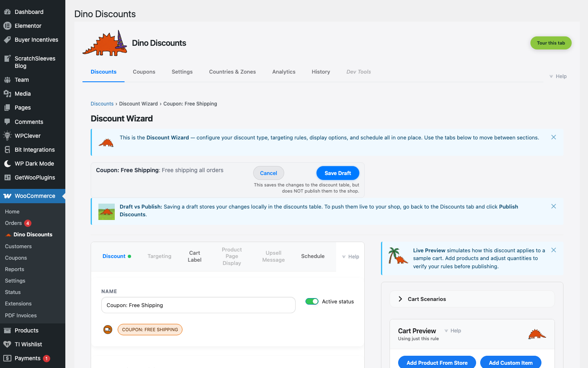
Task: Expand Help beside the Schedule tab
Action: [350, 257]
